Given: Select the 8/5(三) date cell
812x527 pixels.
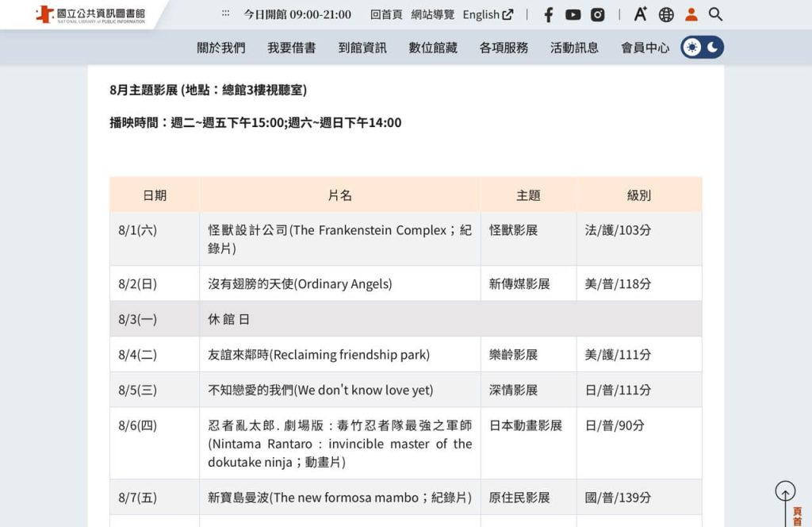Looking at the screenshot, I should (155, 390).
